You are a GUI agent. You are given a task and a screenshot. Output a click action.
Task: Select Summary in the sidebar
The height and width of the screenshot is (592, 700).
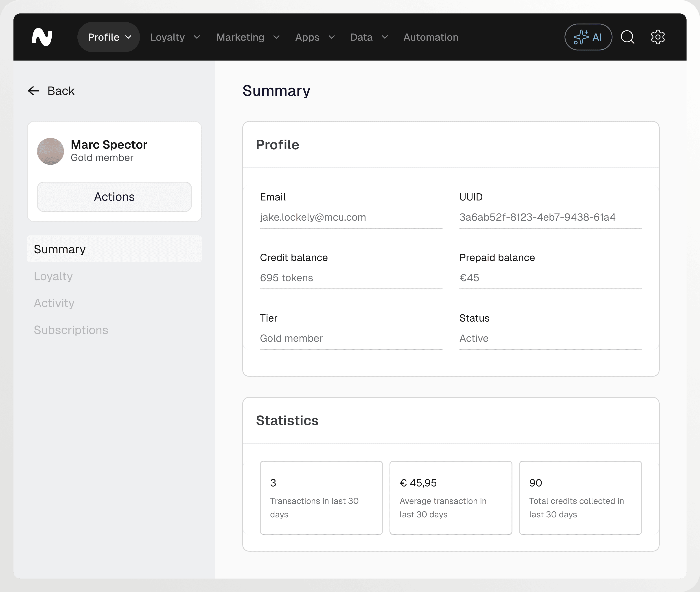coord(114,249)
